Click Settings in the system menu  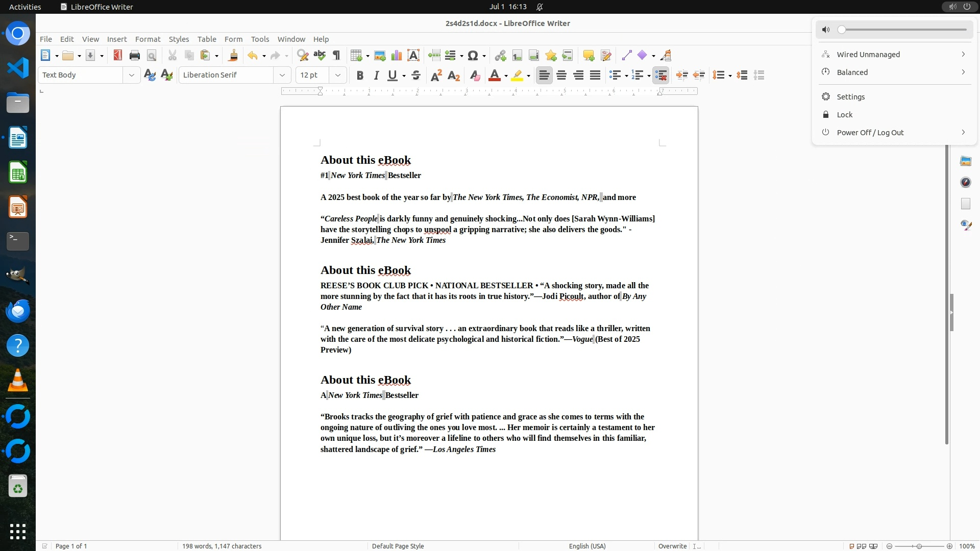[x=850, y=97]
